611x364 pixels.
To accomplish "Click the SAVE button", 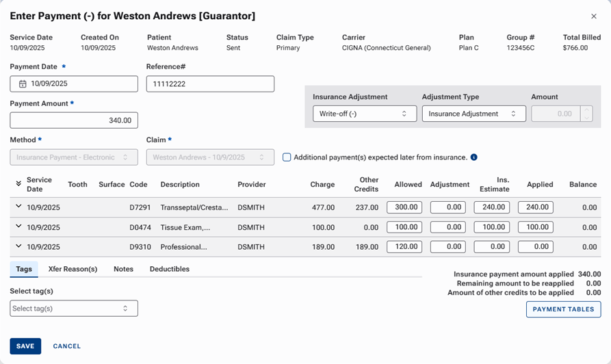I will pos(25,346).
